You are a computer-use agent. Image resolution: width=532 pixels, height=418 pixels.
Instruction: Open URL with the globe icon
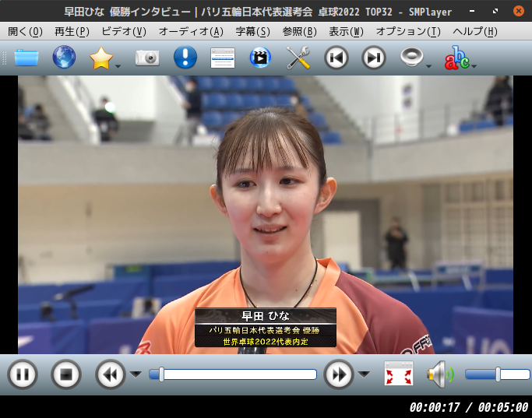[x=64, y=57]
